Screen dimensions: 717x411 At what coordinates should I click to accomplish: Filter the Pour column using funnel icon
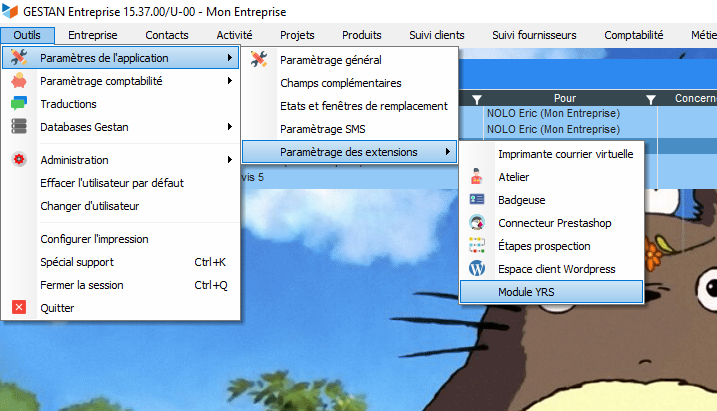tap(651, 99)
